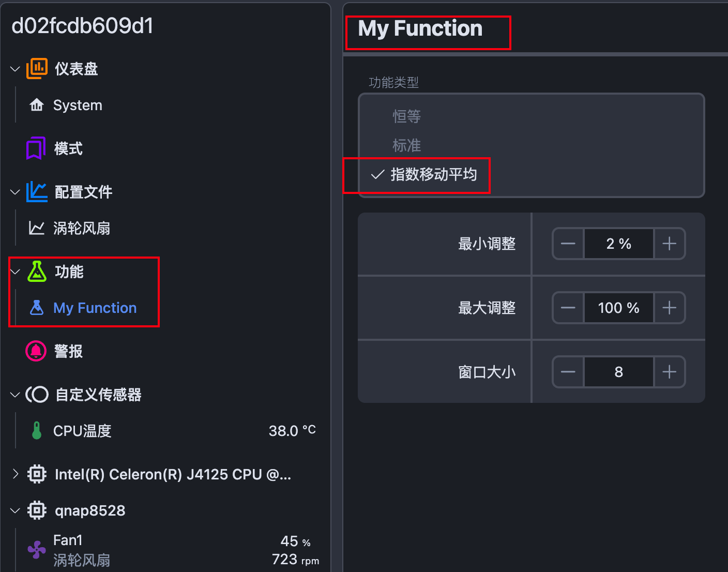Expand the Intel Celeron J4125 CPU group
Viewport: 728px width, 572px height.
[15, 474]
